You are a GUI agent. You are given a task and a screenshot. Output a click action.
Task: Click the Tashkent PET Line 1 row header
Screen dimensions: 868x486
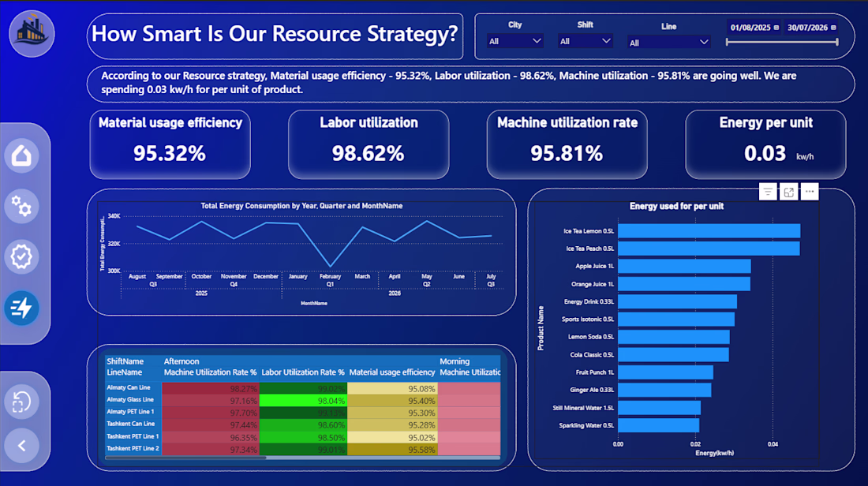point(133,436)
